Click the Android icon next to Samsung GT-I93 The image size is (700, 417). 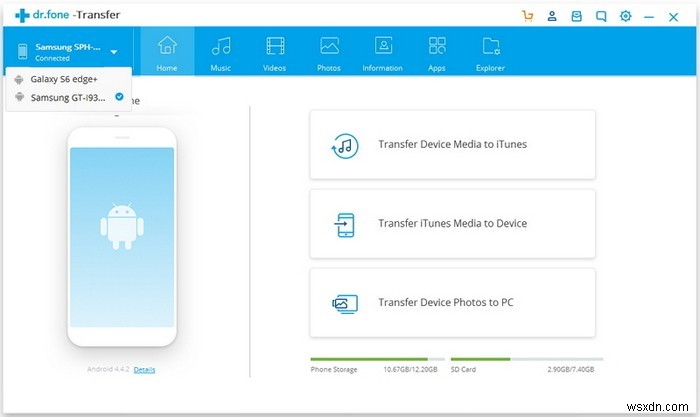tap(19, 96)
